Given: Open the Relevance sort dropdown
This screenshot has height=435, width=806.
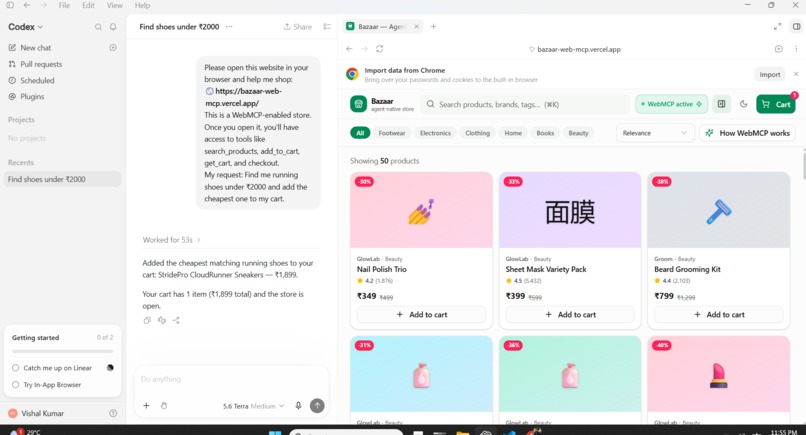Looking at the screenshot, I should pyautogui.click(x=655, y=133).
